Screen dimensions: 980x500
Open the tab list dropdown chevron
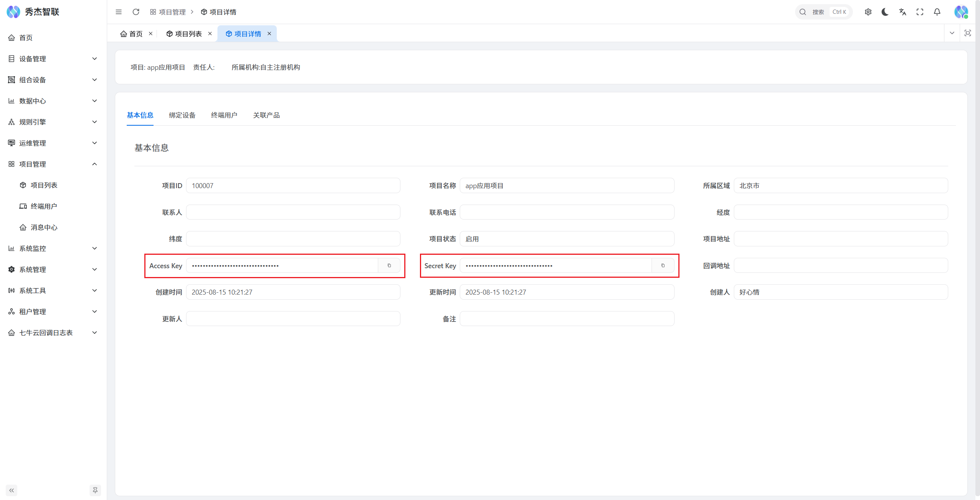pos(952,33)
